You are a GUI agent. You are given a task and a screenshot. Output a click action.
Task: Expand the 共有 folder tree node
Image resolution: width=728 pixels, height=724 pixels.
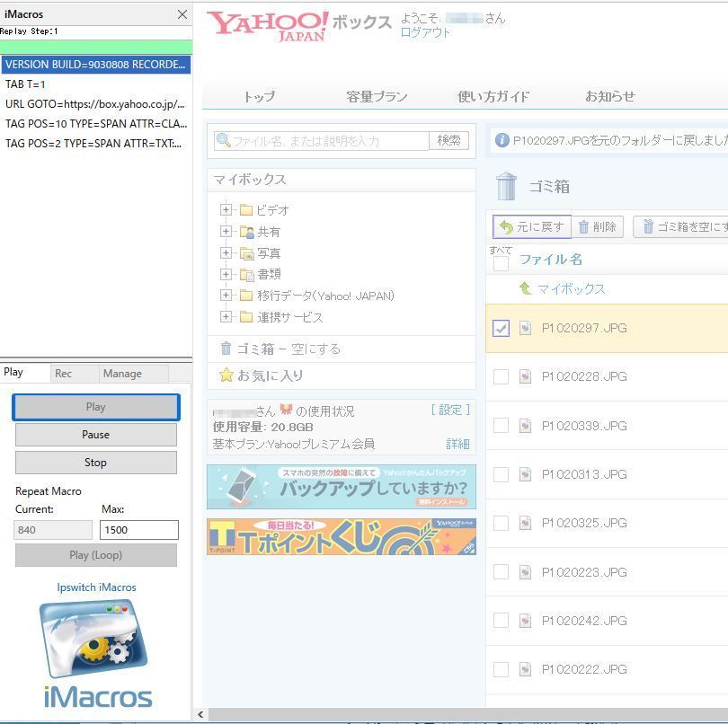tap(226, 231)
